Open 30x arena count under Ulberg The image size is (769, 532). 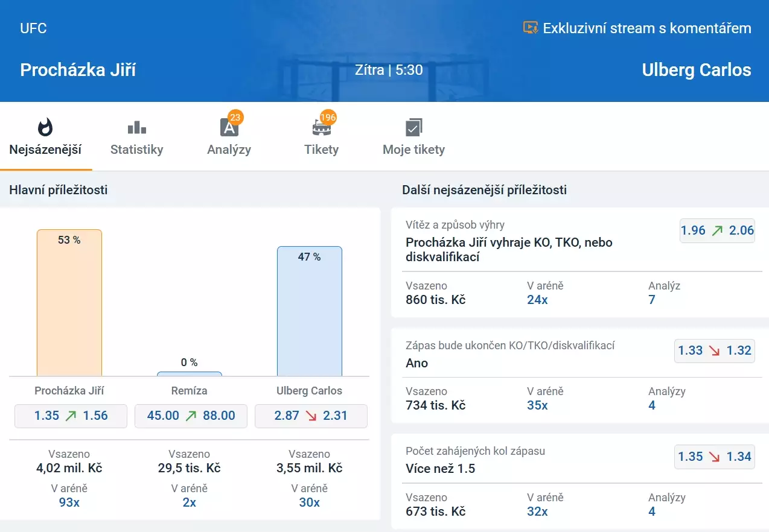coord(309,502)
